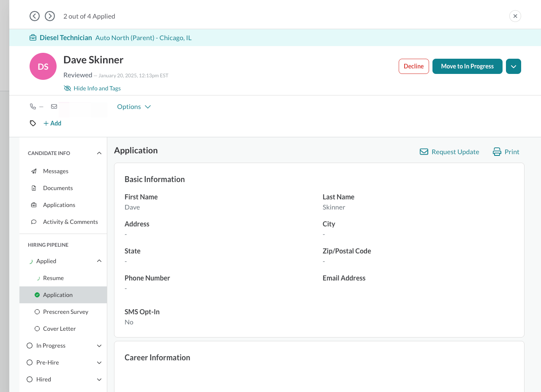Expand the In Progress stage chevron
Viewport: 541px width, 392px height.
click(99, 346)
